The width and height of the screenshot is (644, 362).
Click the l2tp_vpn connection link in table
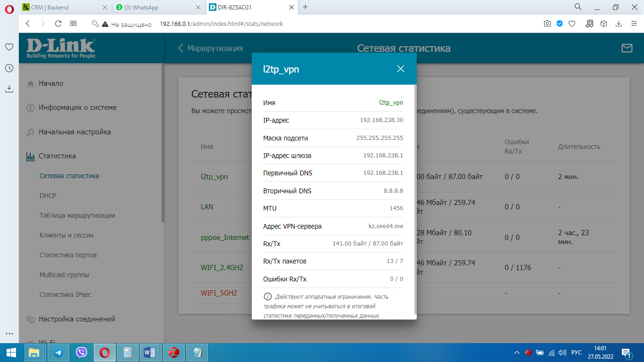tap(214, 177)
